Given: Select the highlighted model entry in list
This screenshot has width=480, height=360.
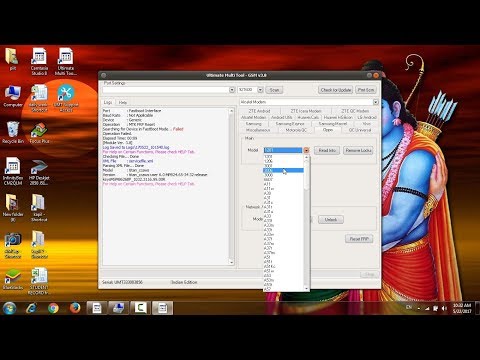Looking at the screenshot, I should tap(283, 170).
